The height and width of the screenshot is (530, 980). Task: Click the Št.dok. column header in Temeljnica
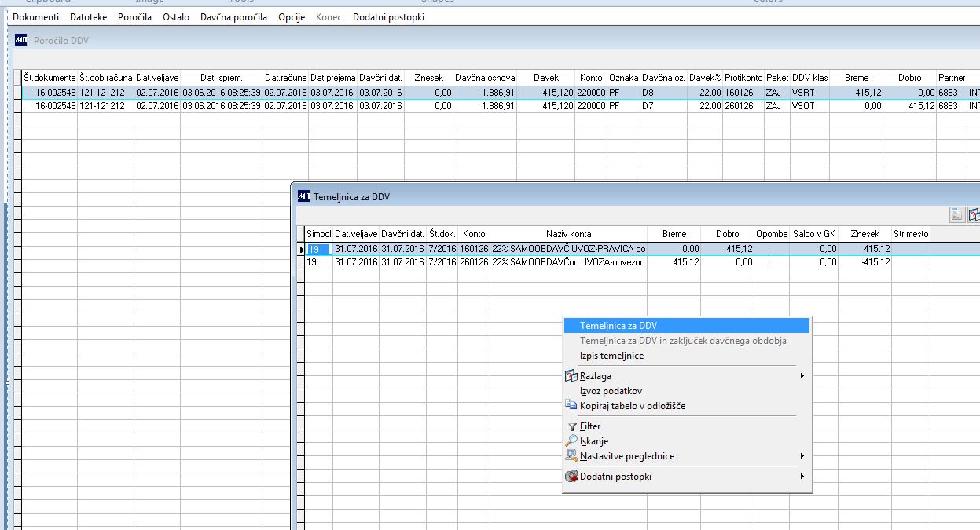442,234
